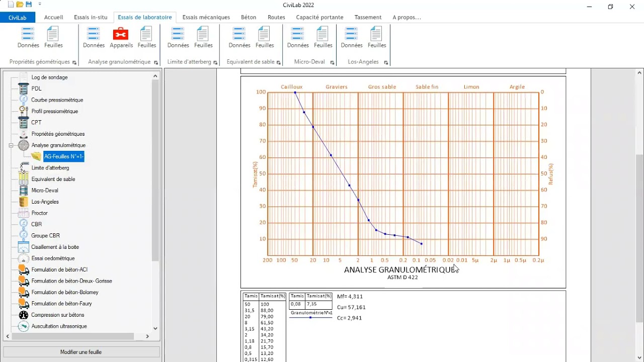Open Données in Limite d'atterberg group
Viewport: 644px width, 362px height.
pos(178,37)
